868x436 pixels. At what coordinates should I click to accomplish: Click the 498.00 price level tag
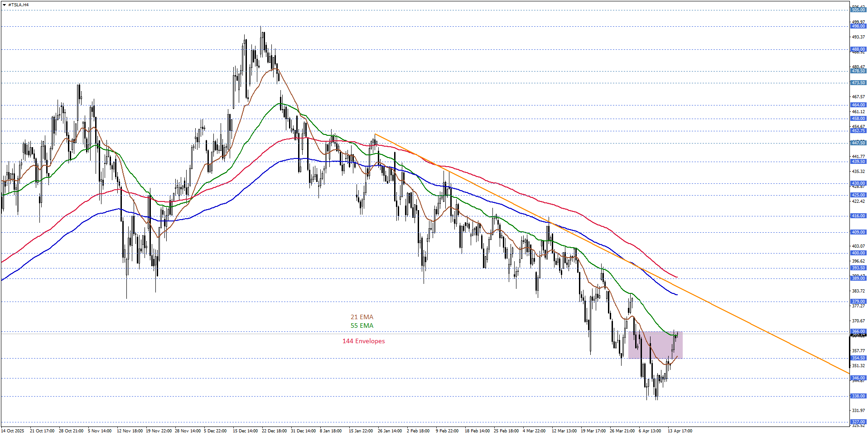858,26
